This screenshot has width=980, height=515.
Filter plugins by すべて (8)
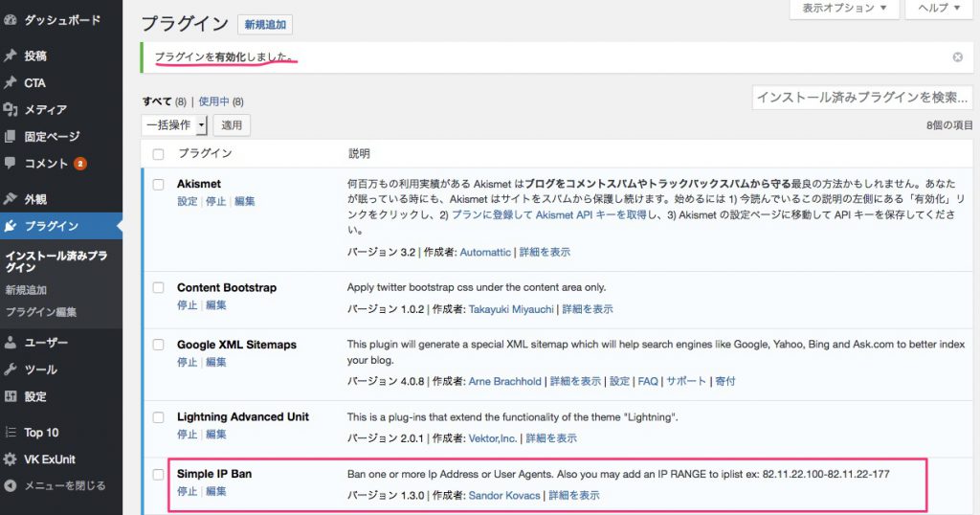tap(165, 101)
